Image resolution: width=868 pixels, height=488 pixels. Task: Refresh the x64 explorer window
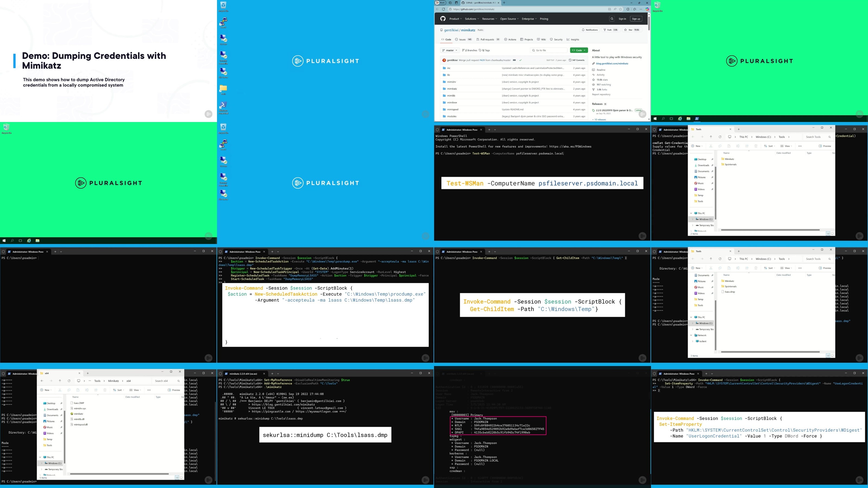pos(69,381)
